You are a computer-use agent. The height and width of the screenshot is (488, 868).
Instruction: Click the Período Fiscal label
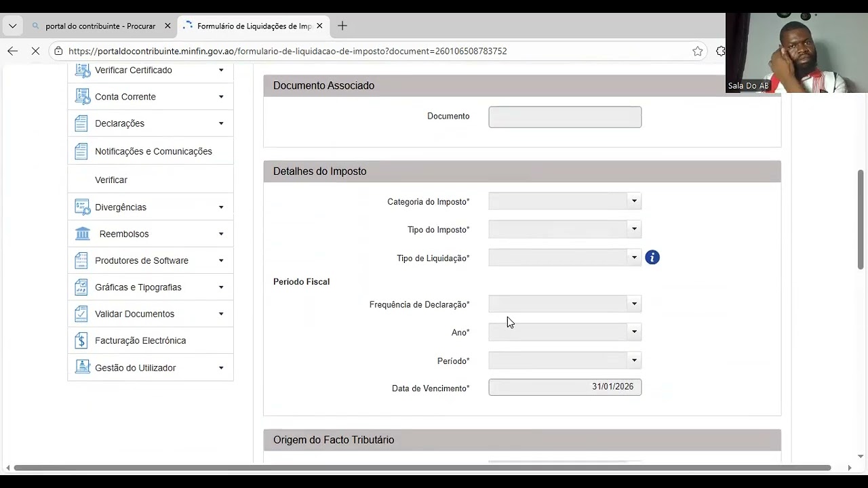(301, 281)
